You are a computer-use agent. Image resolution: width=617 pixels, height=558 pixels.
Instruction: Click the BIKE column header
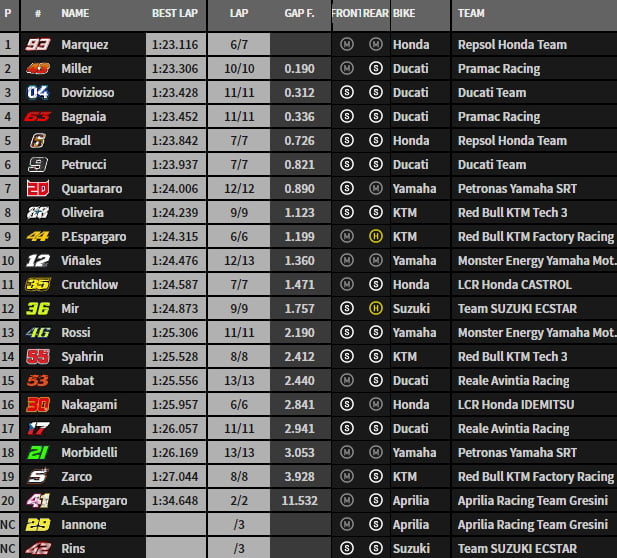(x=404, y=15)
